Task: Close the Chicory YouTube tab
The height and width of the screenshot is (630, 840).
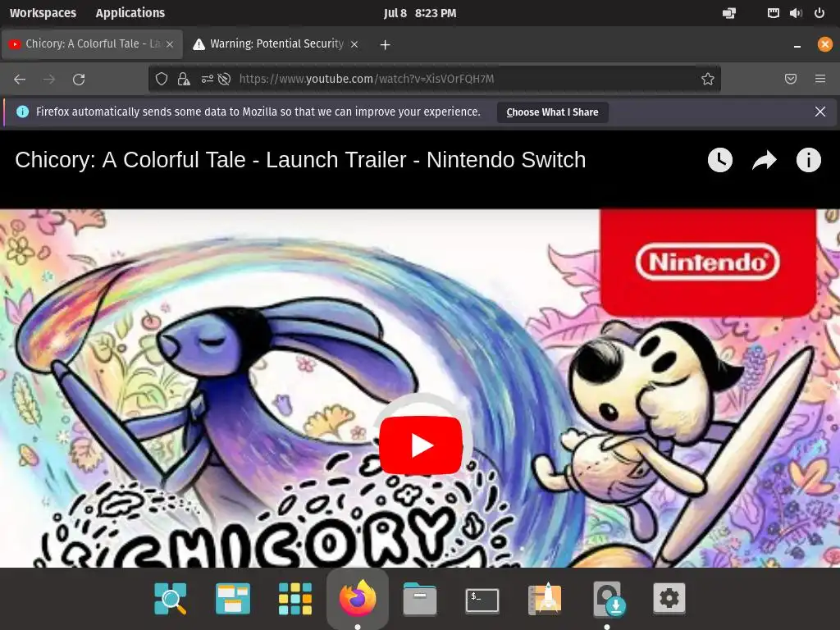Action: 170,44
